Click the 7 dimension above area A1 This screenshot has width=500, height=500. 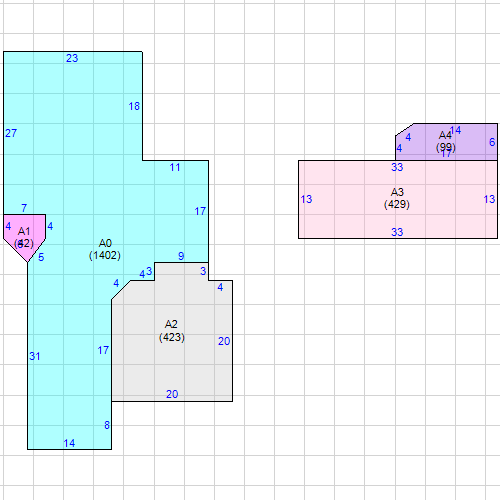tap(24, 208)
